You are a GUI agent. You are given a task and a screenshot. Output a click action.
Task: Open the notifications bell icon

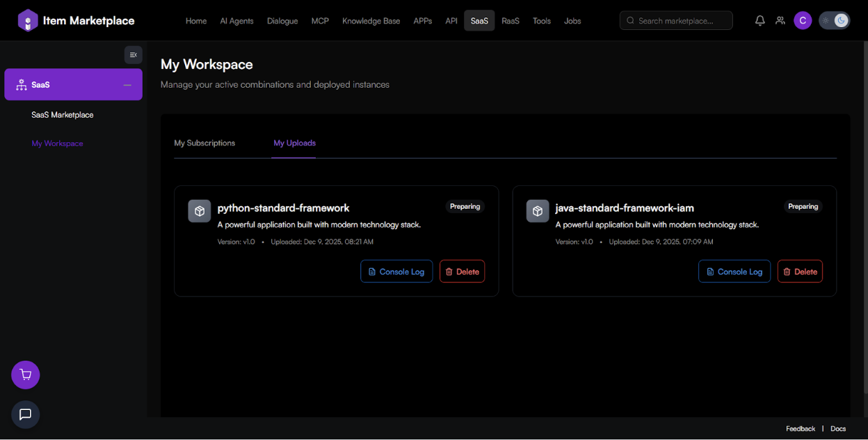[x=760, y=21]
